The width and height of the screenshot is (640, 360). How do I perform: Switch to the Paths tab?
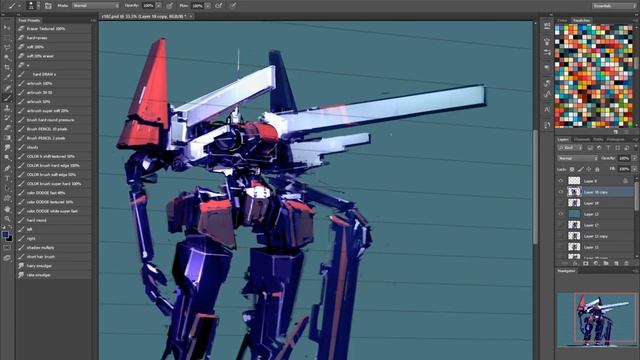click(x=599, y=140)
